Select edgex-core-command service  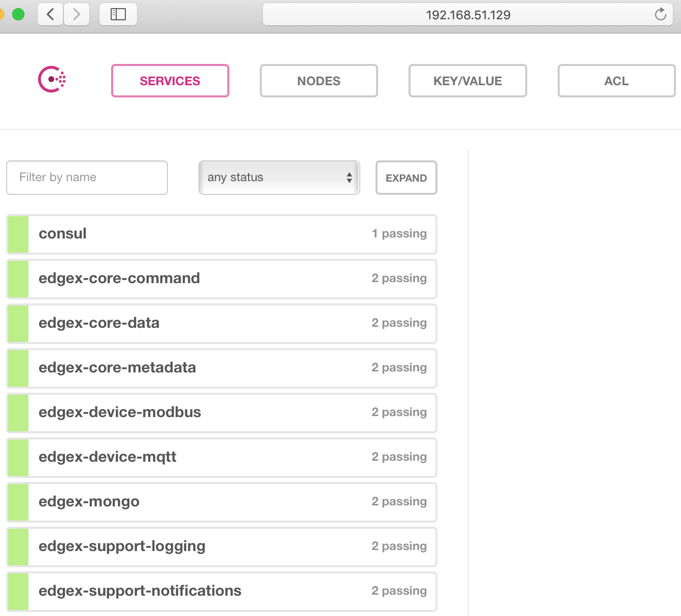tap(222, 279)
